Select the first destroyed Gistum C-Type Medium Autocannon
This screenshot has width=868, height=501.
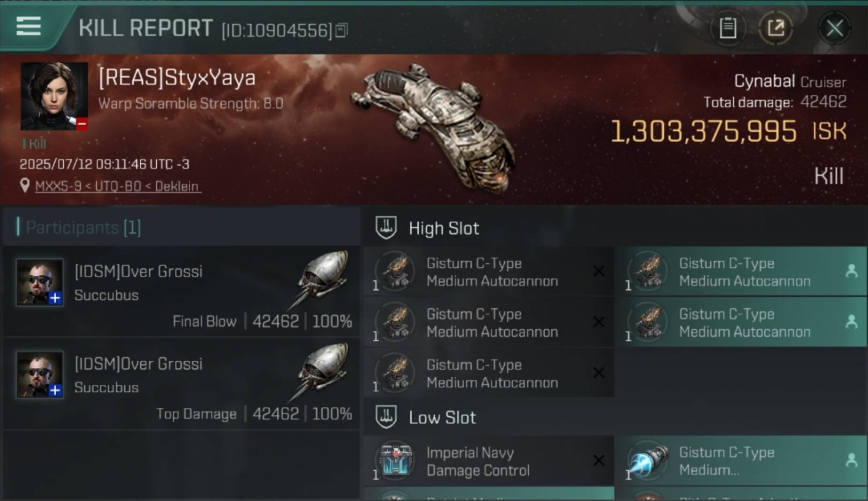point(489,272)
